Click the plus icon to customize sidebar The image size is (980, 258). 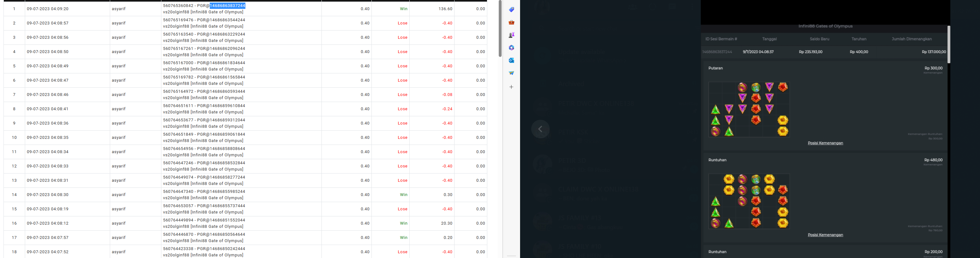click(x=511, y=87)
